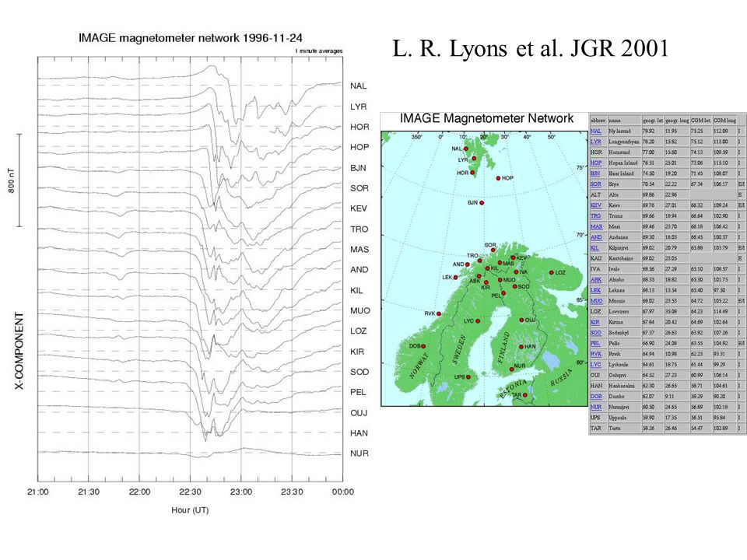Screen dimensions: 747x560
Task: Follow the ABK link in station table
Action: tap(596, 279)
